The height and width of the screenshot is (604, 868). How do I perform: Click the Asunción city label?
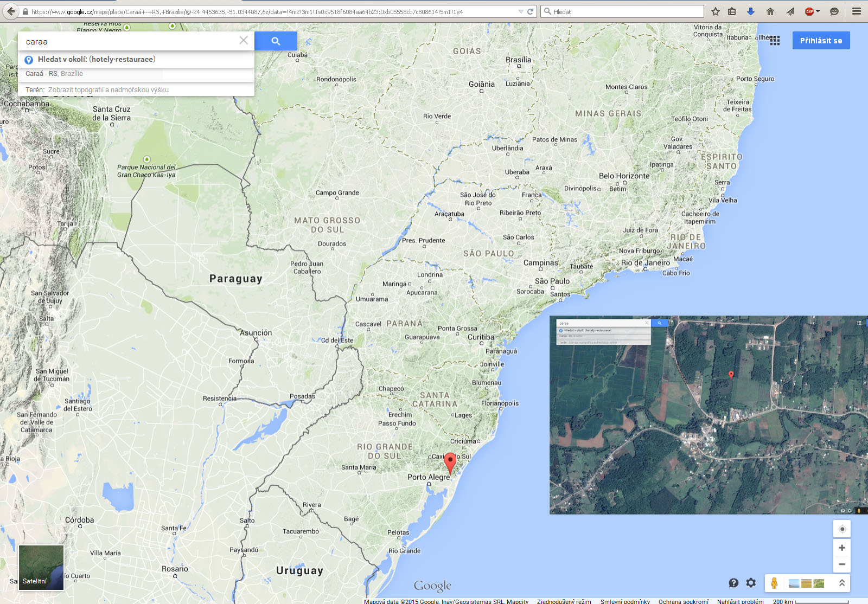point(256,333)
